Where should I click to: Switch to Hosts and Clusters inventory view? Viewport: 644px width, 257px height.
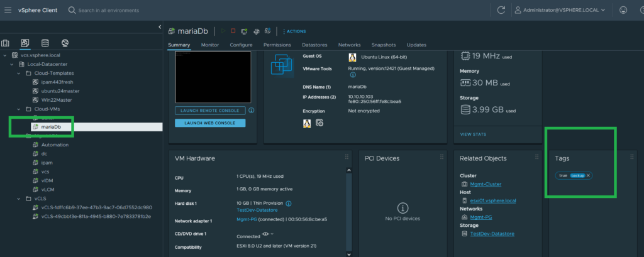pos(5,43)
